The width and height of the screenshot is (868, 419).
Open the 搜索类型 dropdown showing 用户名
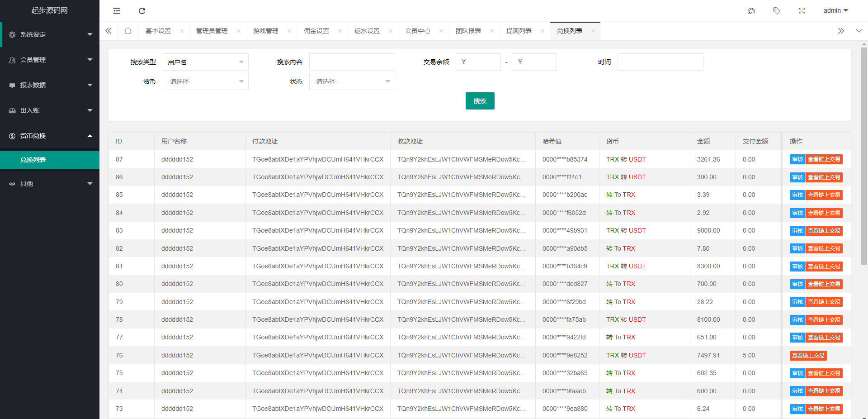205,62
